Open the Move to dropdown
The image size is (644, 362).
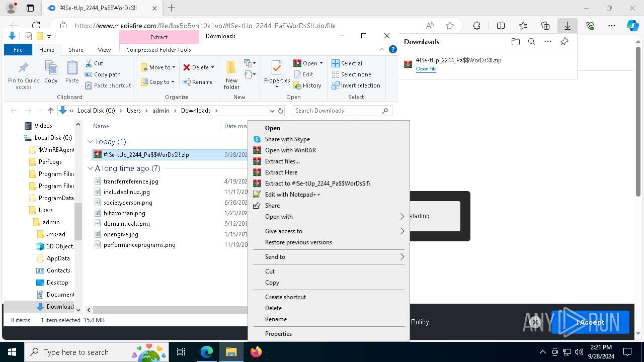coord(158,67)
